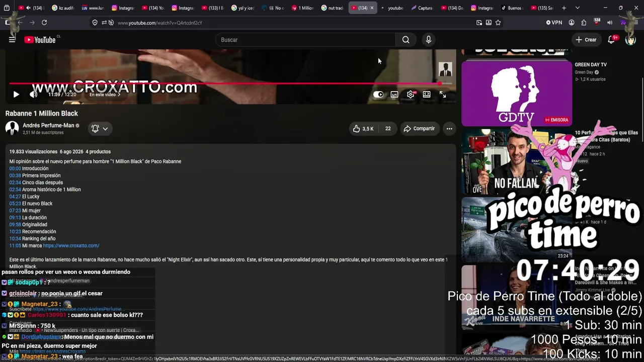Share the video via Compartir
The image size is (644, 362).
pyautogui.click(x=419, y=129)
